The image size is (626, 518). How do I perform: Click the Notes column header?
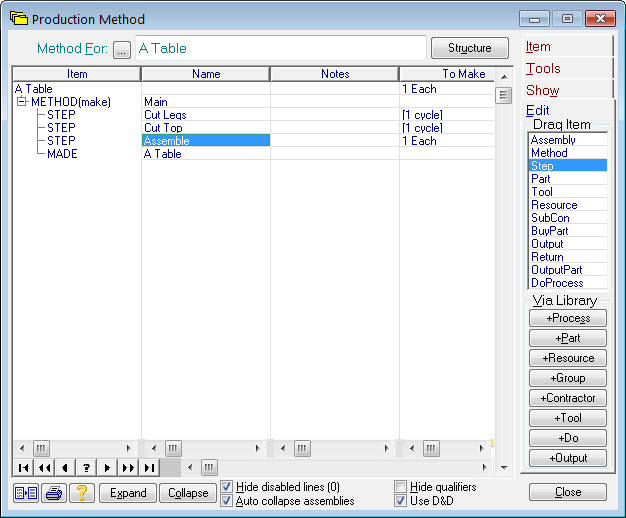pyautogui.click(x=335, y=74)
